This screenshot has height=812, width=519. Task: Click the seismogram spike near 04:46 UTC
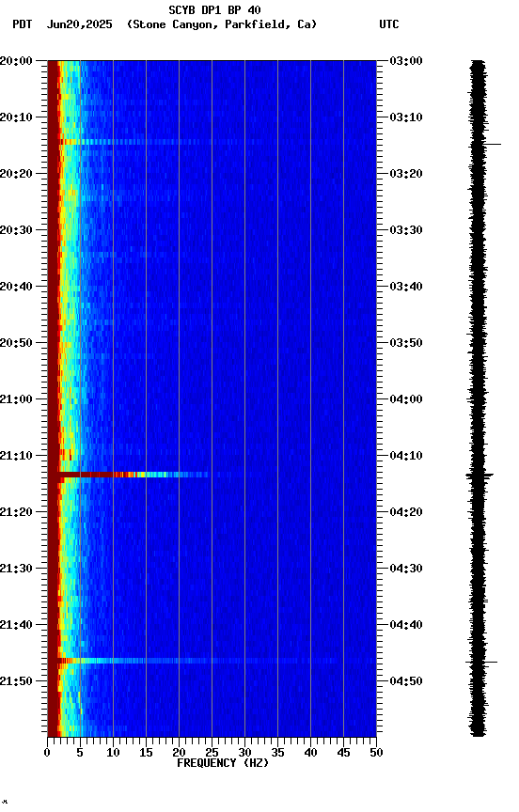[481, 662]
